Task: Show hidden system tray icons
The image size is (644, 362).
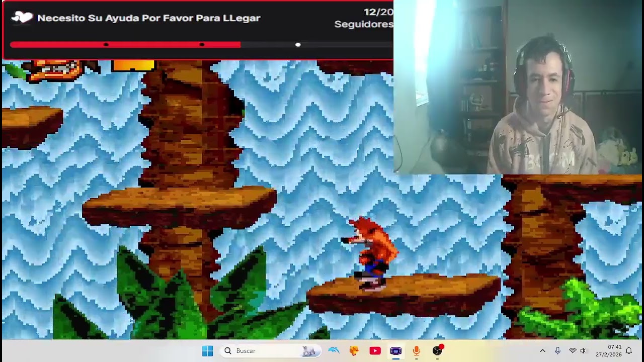Action: (542, 351)
